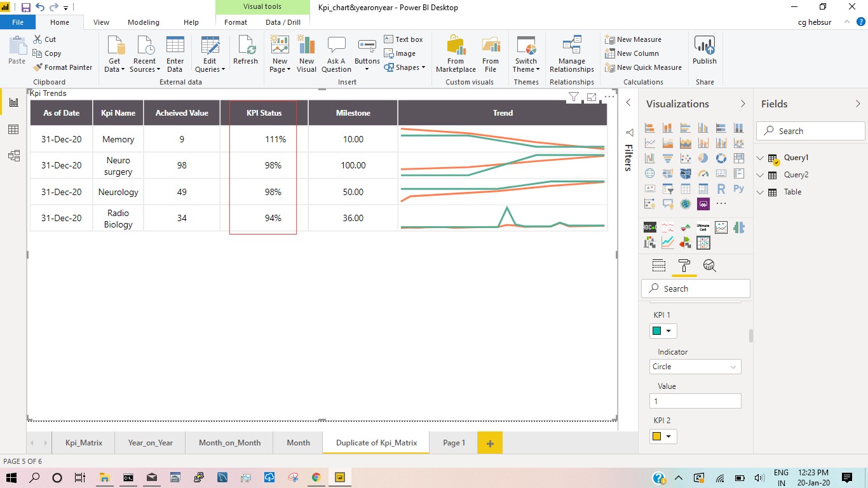Click the Refresh button
This screenshot has height=488, width=868.
pyautogui.click(x=245, y=51)
